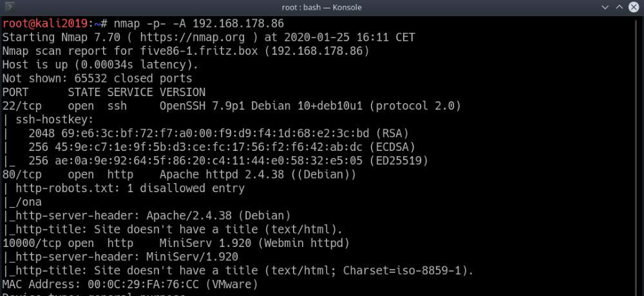Maximize the Konsole window
This screenshot has height=296, width=644.
618,8
